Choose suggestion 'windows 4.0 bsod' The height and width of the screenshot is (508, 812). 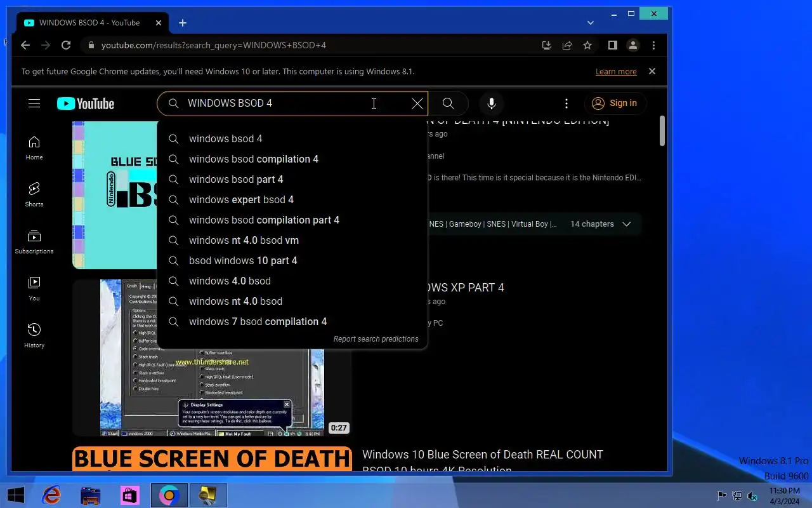[292, 281]
